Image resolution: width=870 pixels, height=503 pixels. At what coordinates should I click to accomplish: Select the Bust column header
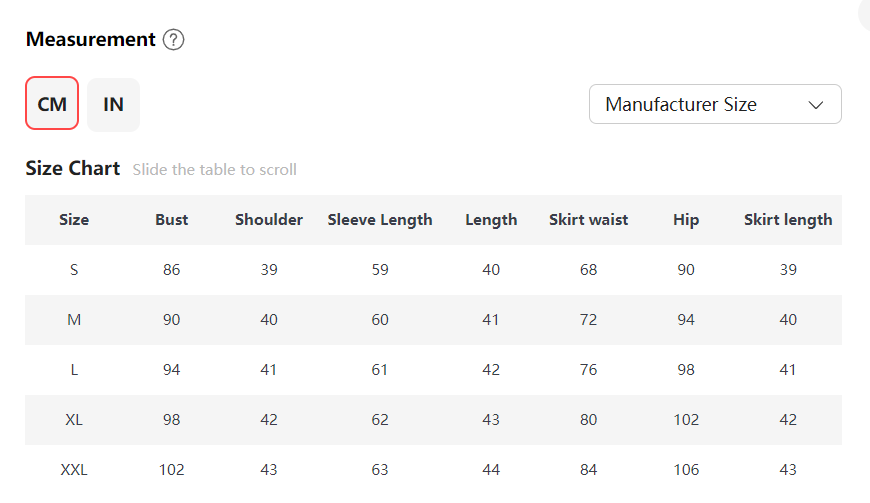tap(172, 220)
